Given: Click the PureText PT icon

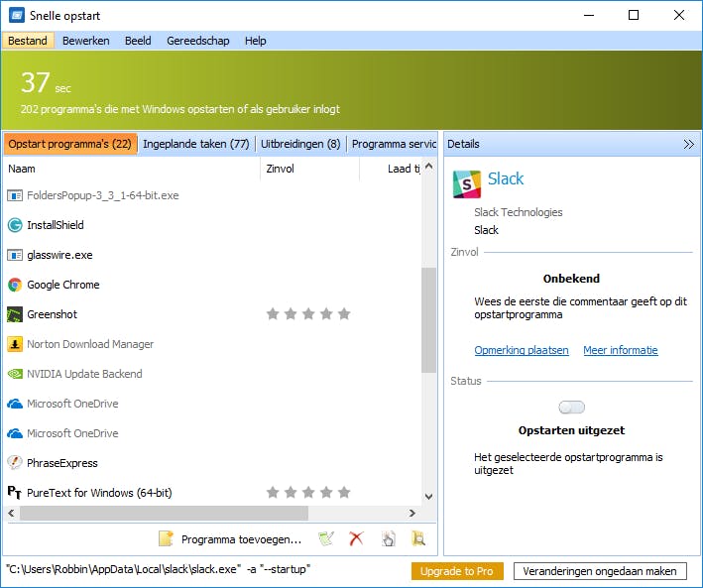Looking at the screenshot, I should click(14, 493).
